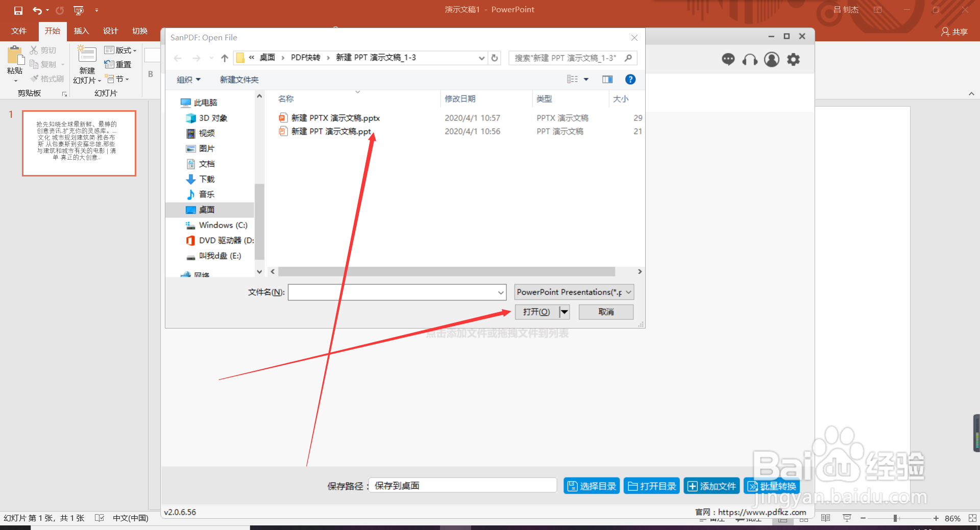Click the Reset (重置) slide button
Image resolution: width=980 pixels, height=530 pixels.
click(x=118, y=64)
